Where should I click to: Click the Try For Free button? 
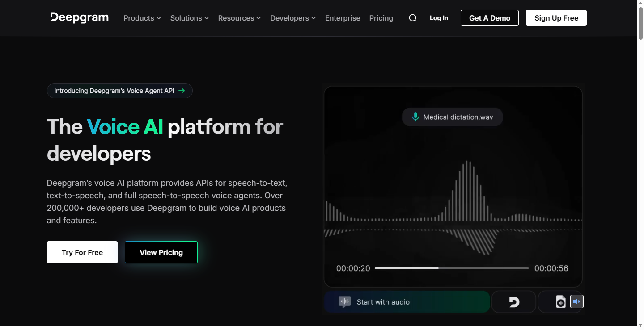click(x=82, y=252)
